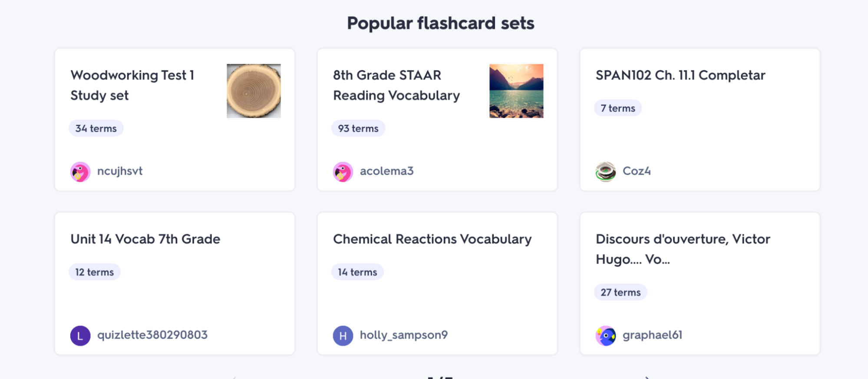Screen dimensions: 868x379
Task: Select graphael61's fish avatar icon
Action: pyautogui.click(x=605, y=336)
